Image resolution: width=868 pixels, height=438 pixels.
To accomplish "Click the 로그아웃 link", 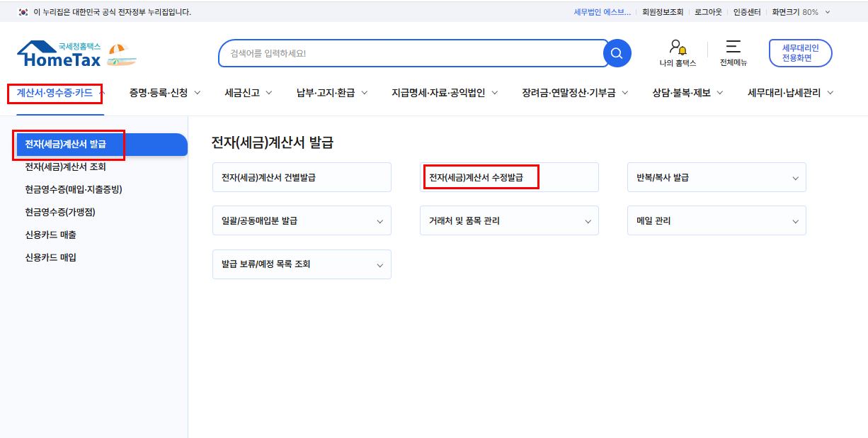I will pyautogui.click(x=708, y=12).
